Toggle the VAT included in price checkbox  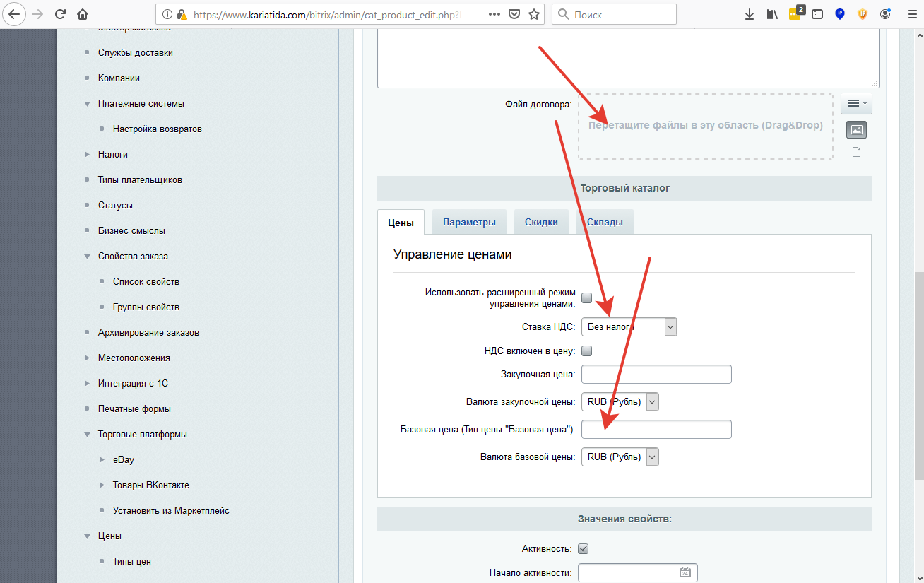tap(586, 351)
